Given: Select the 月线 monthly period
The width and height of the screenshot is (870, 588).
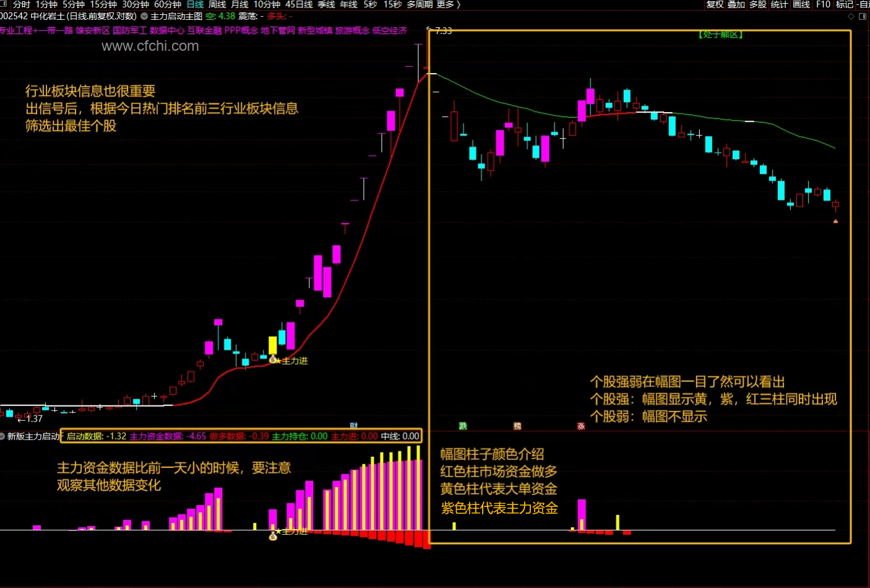Looking at the screenshot, I should click(x=239, y=4).
